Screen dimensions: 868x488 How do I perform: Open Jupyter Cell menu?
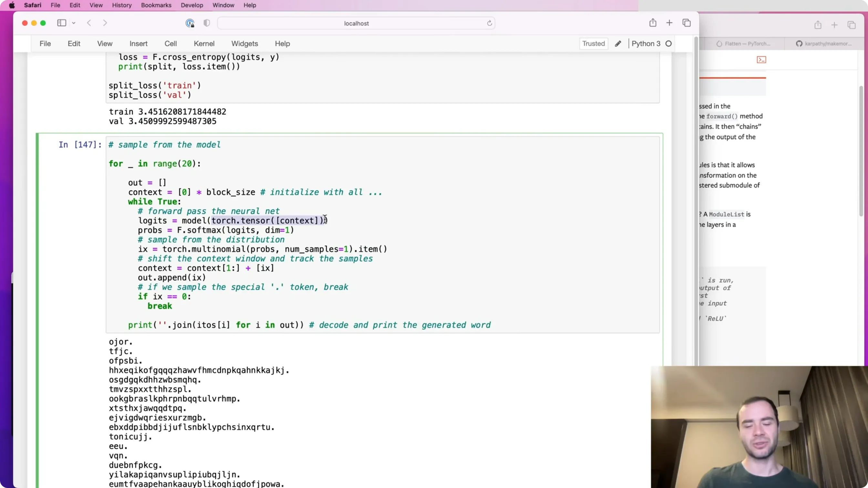pos(170,44)
